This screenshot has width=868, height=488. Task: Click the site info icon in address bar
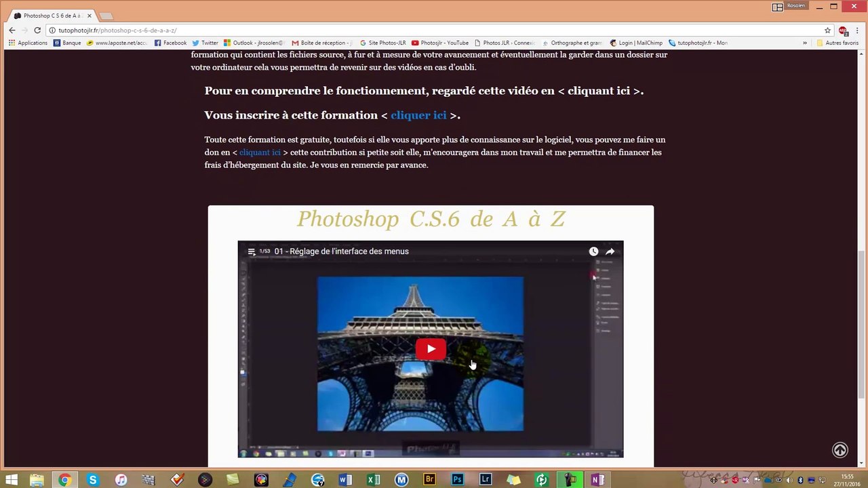53,30
